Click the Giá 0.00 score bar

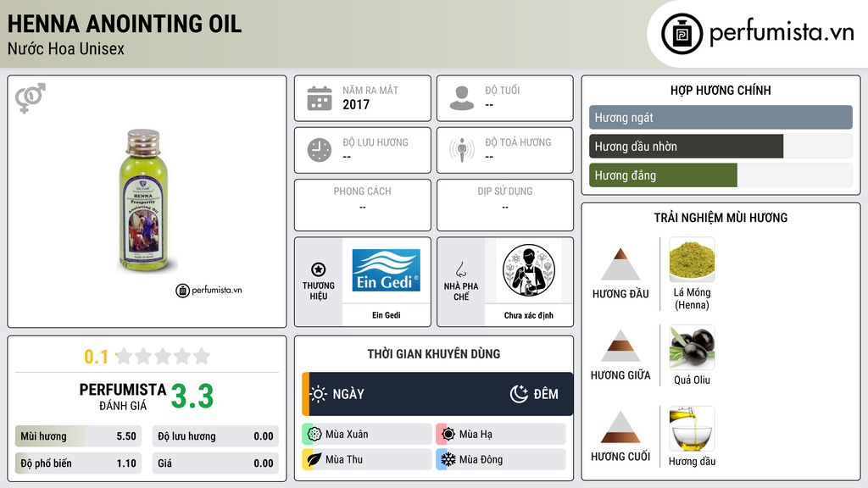click(215, 463)
